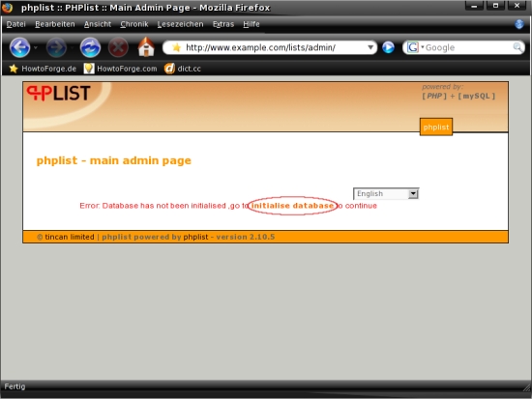Click the Firefox logo in the title bar
The width and height of the screenshot is (532, 399).
click(x=7, y=7)
